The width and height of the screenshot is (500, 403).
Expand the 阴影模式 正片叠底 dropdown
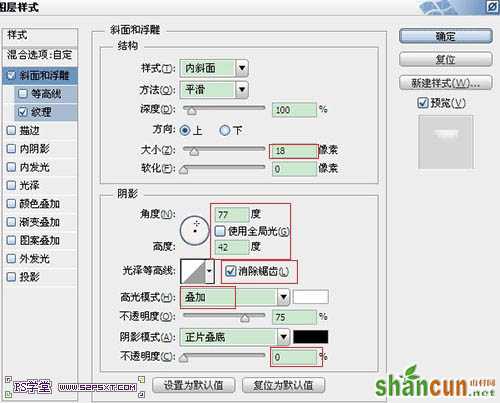click(x=283, y=337)
